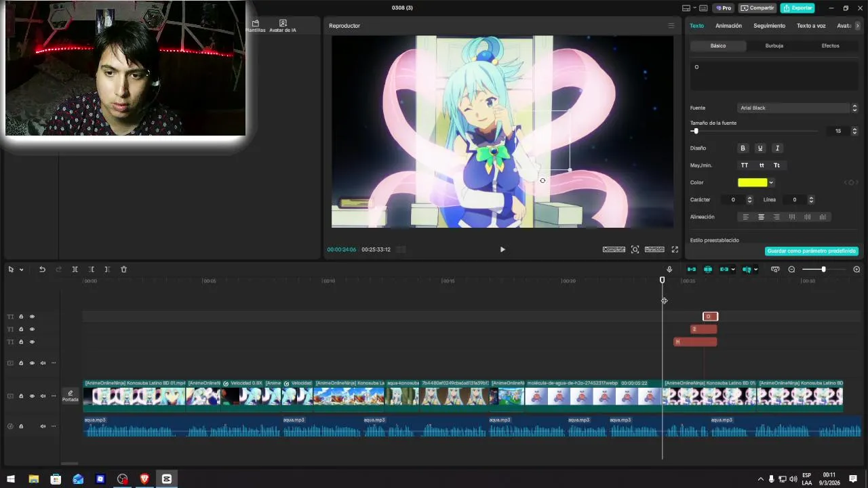The width and height of the screenshot is (868, 488).
Task: Click the player scope focus icon
Action: point(635,249)
